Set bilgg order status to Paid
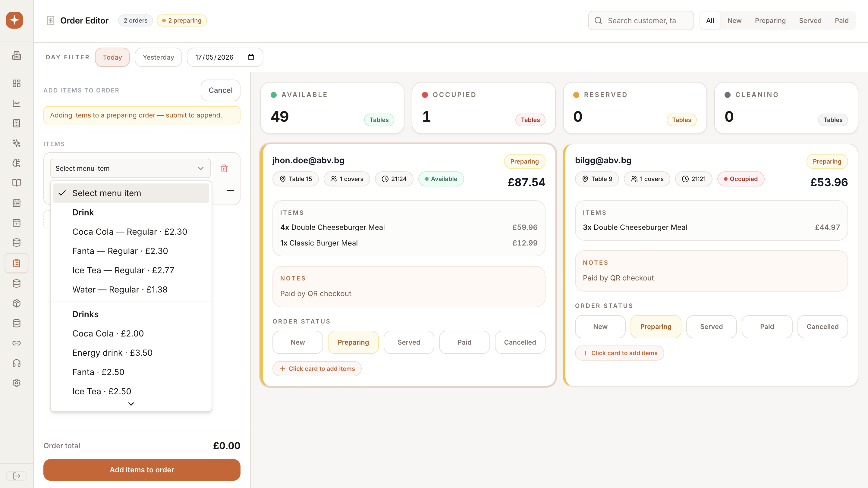This screenshot has width=868, height=488. [767, 327]
